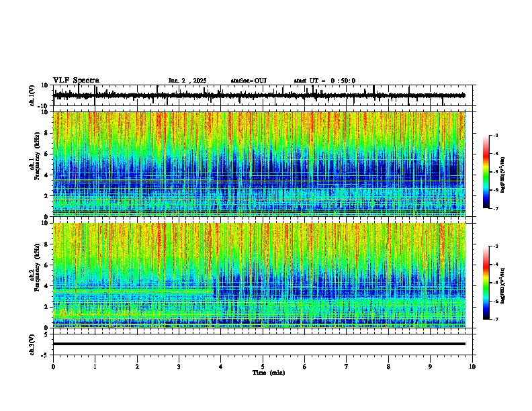The height and width of the screenshot is (411, 532).
Task: Click the "Time (min)" axis label
Action: [x=269, y=373]
